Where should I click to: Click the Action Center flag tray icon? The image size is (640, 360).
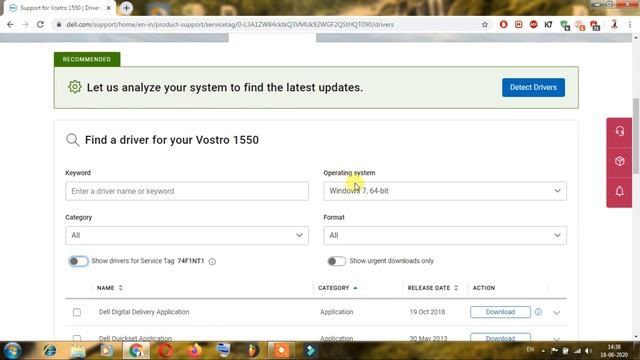pyautogui.click(x=554, y=351)
